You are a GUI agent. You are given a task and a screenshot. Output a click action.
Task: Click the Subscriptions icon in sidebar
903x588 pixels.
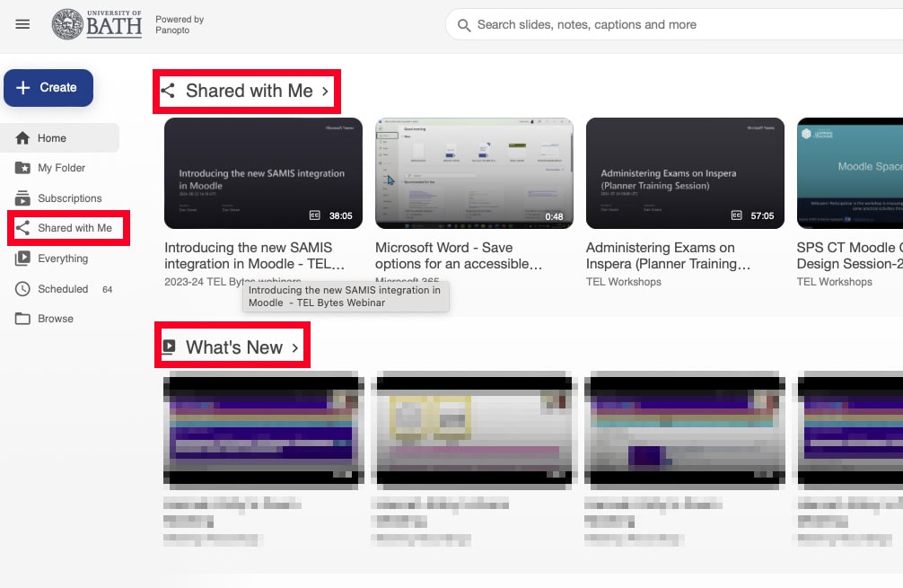tap(22, 198)
